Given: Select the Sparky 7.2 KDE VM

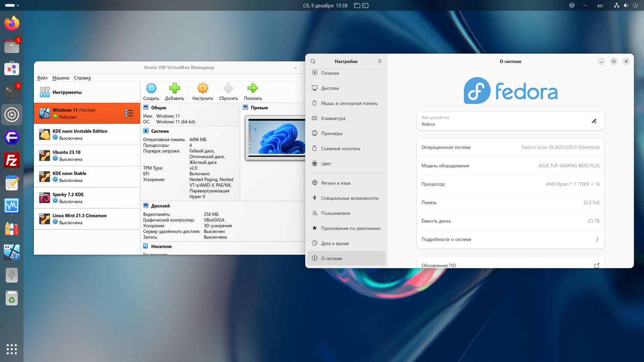Looking at the screenshot, I should [x=87, y=198].
